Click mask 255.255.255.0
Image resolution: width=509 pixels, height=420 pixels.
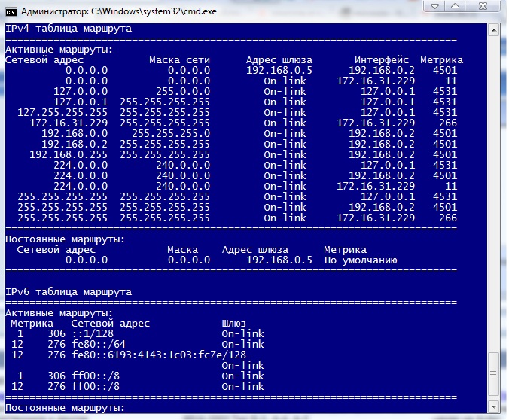coord(171,134)
